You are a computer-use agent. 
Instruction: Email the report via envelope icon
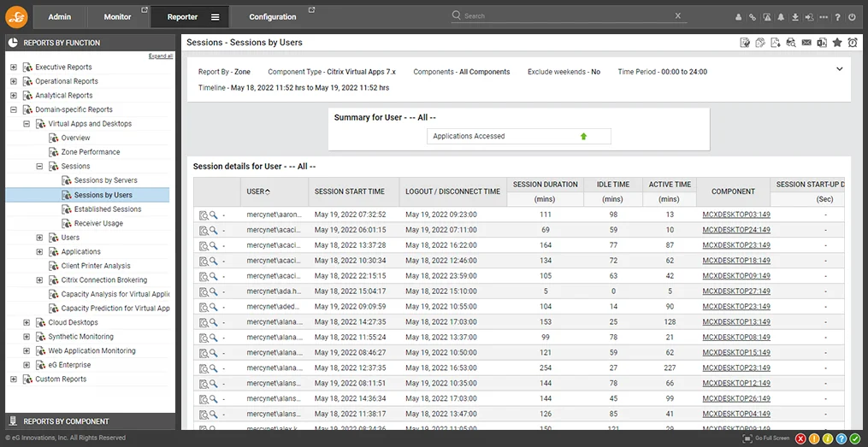806,43
